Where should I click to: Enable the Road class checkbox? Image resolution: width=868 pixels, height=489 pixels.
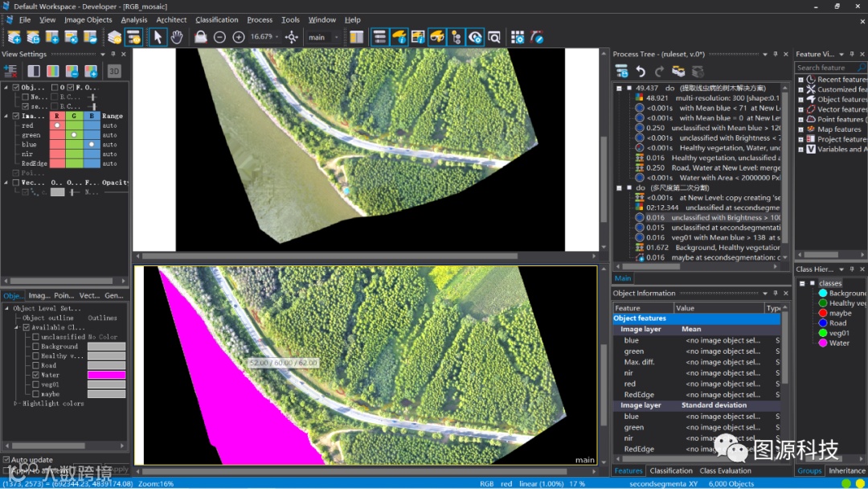[x=34, y=365]
